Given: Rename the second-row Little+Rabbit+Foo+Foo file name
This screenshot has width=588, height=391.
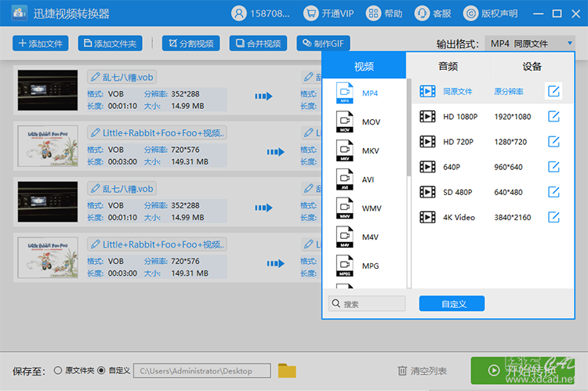Looking at the screenshot, I should [157, 132].
